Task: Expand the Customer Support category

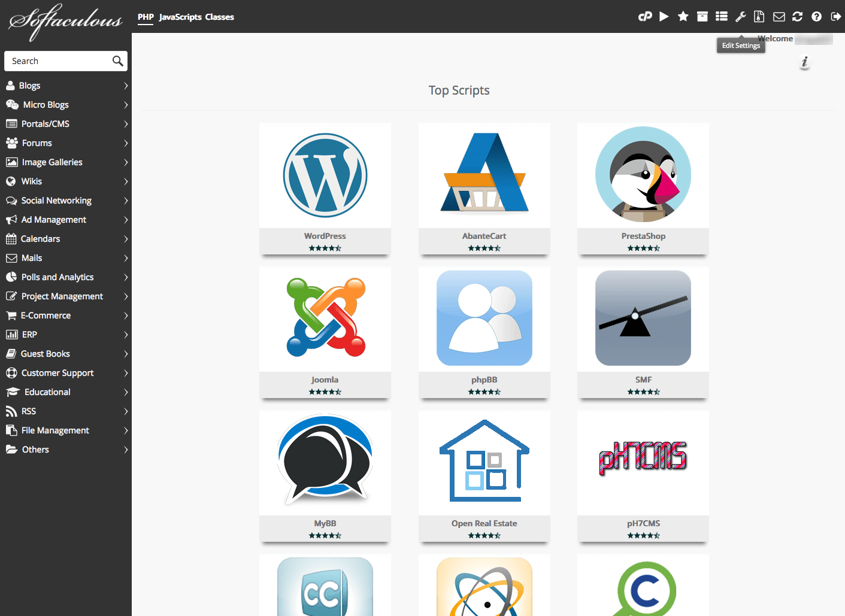Action: 66,373
